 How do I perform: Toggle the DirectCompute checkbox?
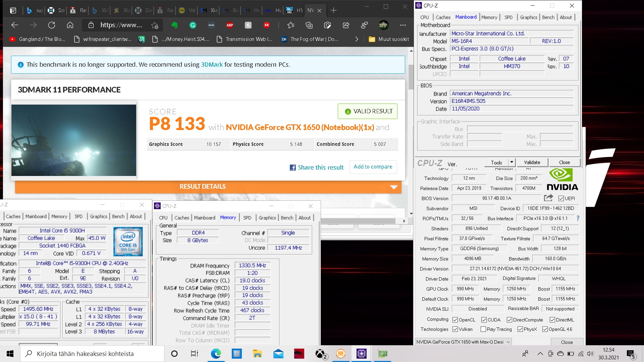509,320
